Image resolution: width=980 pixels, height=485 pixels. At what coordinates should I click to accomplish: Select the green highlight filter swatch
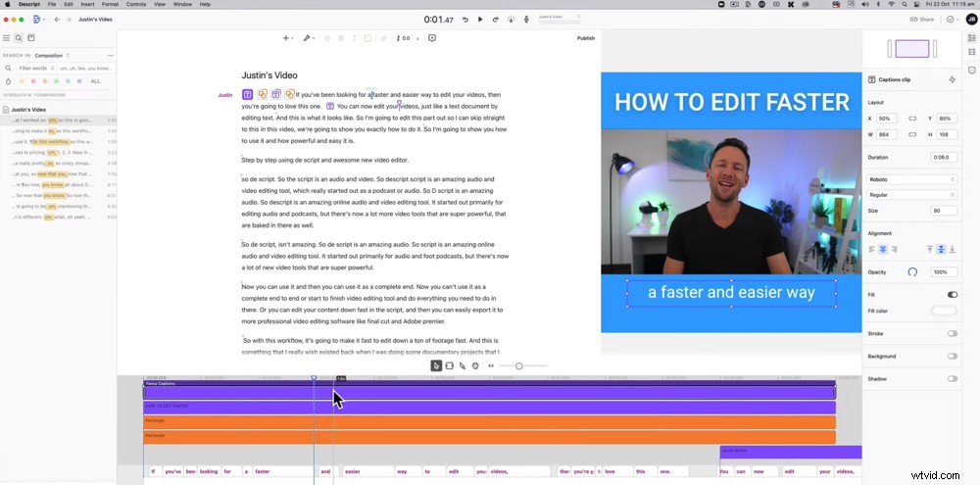click(56, 81)
